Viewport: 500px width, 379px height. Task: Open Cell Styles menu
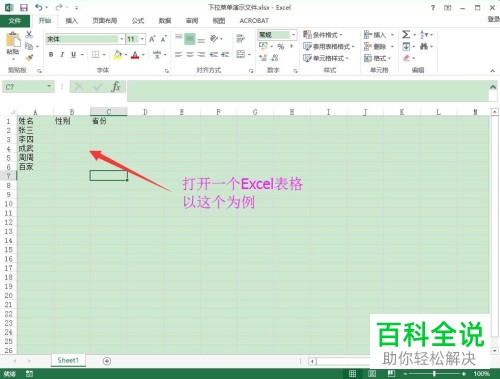(x=326, y=58)
